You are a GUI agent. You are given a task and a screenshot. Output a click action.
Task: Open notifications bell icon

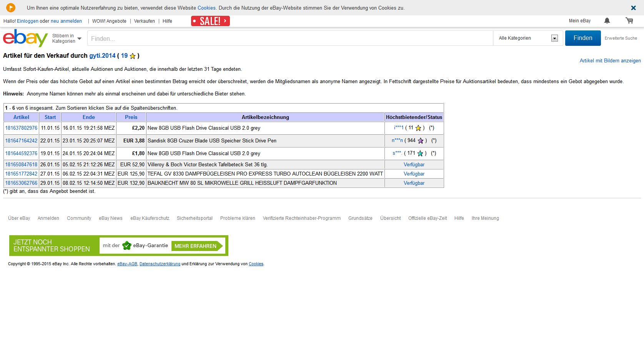pyautogui.click(x=607, y=21)
